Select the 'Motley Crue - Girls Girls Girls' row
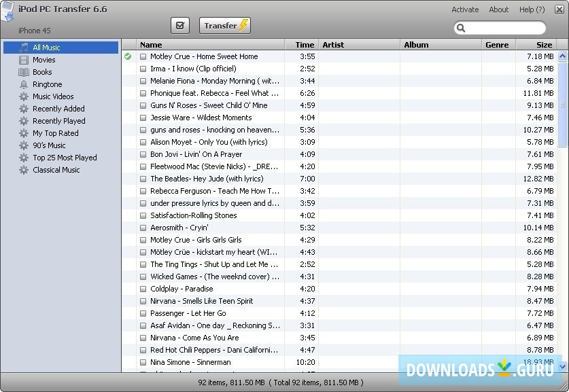 tap(339, 240)
